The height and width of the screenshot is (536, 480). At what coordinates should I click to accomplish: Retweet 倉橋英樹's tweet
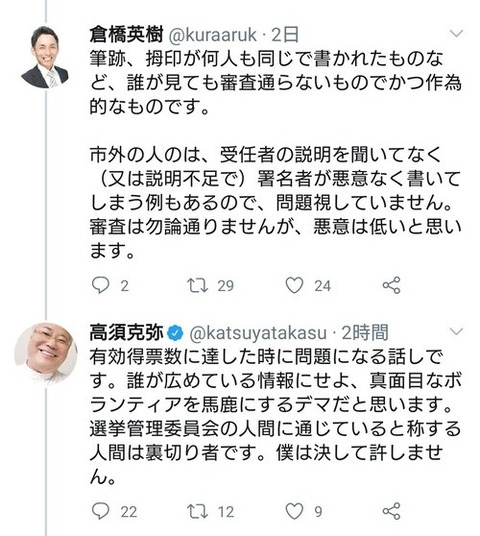click(197, 285)
